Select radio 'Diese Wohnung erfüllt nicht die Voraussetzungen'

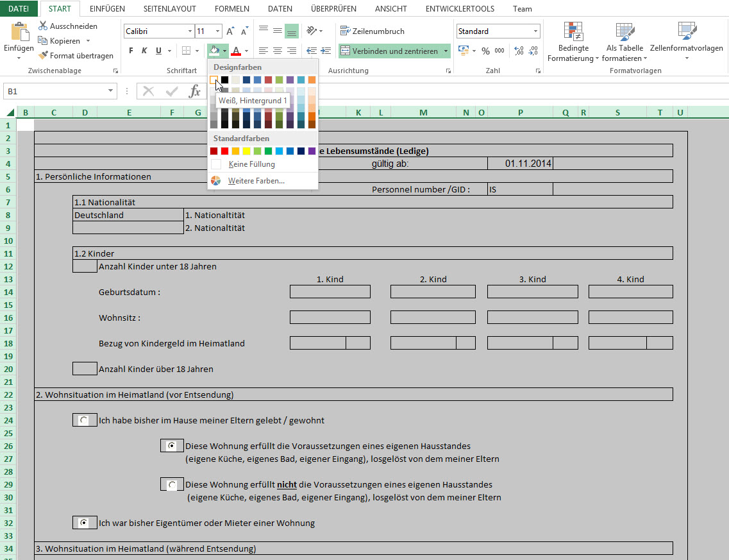[172, 485]
